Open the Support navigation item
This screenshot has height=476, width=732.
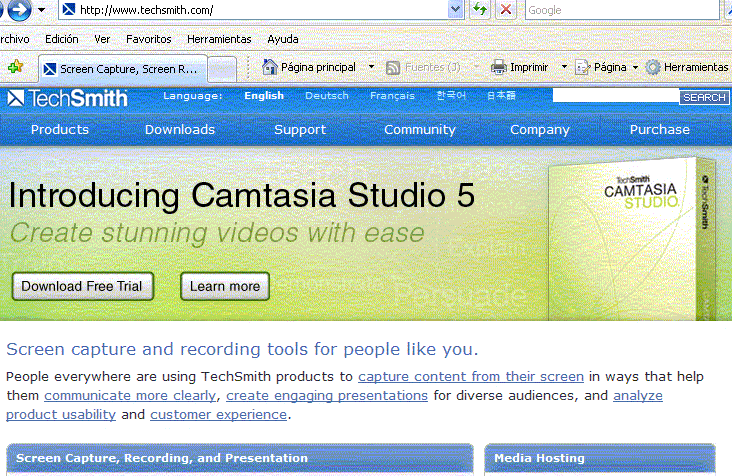(300, 130)
